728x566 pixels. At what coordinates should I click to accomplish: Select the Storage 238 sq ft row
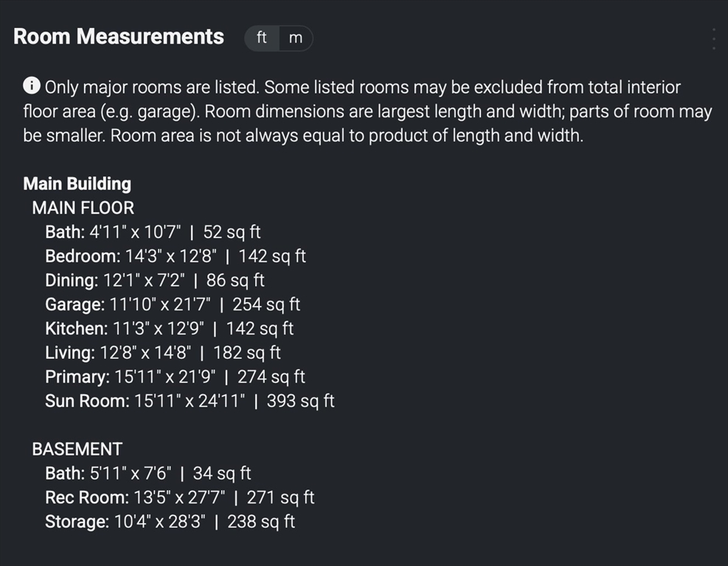(x=170, y=522)
